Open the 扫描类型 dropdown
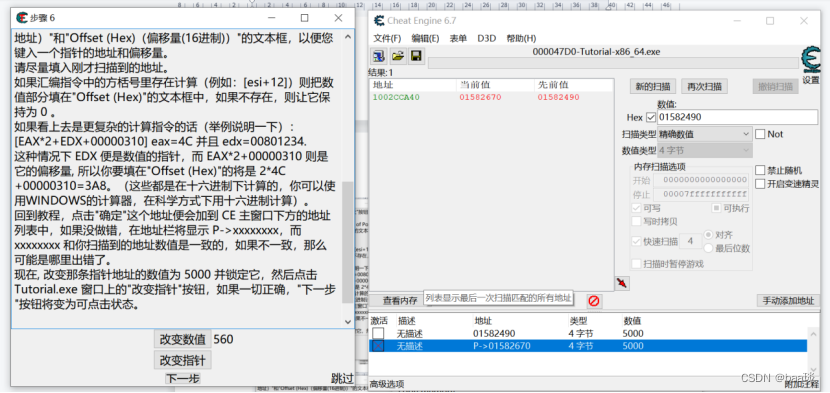The height and width of the screenshot is (393, 830). (705, 134)
